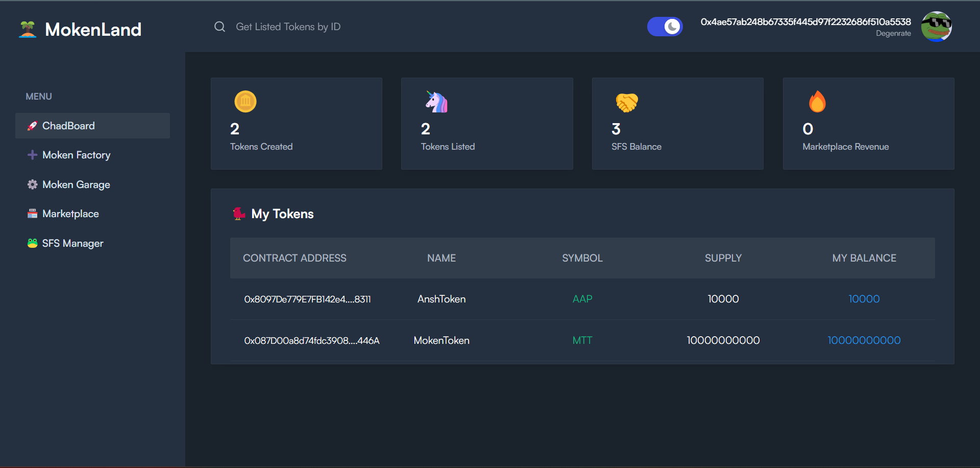Open SFS Manager page
Viewport: 980px width, 468px height.
[x=92, y=243]
